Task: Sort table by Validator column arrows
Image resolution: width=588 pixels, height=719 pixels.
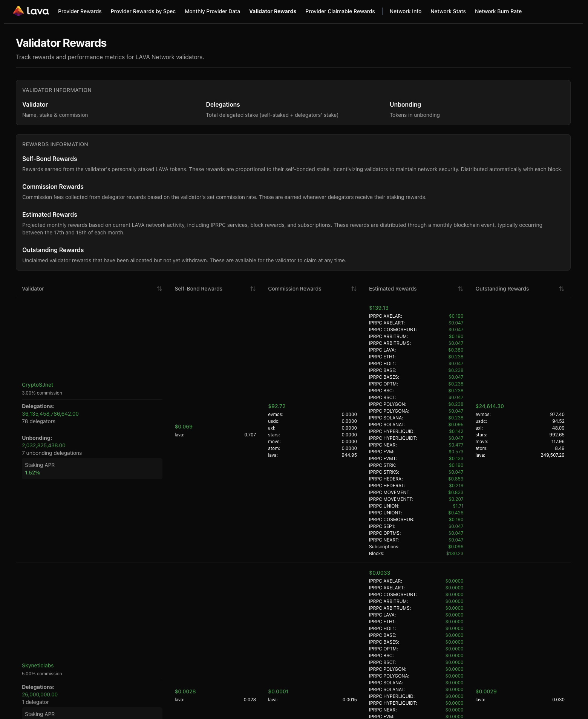Action: 159,289
